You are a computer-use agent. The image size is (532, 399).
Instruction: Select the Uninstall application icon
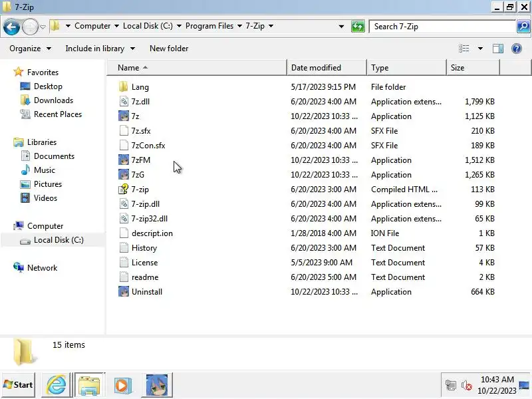pos(124,291)
